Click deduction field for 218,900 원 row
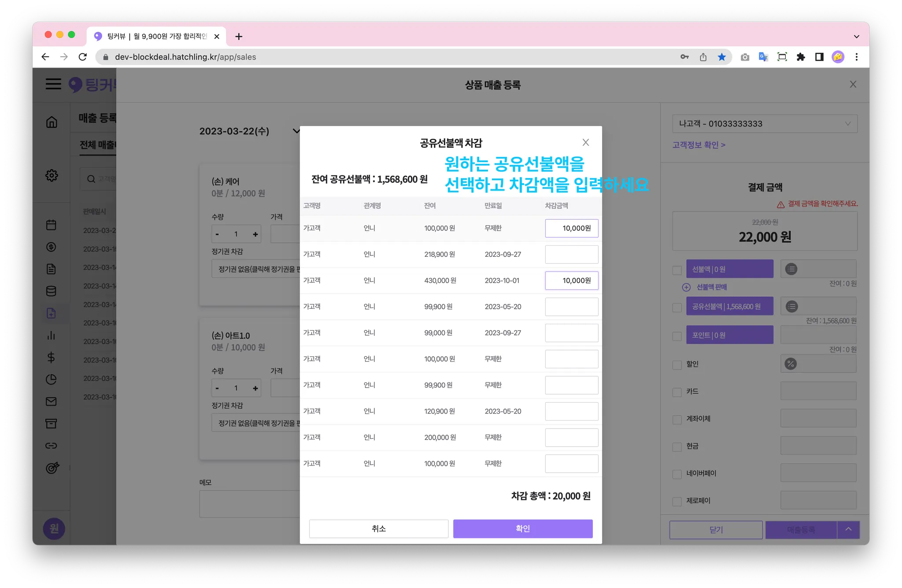The height and width of the screenshot is (588, 902). 571,255
